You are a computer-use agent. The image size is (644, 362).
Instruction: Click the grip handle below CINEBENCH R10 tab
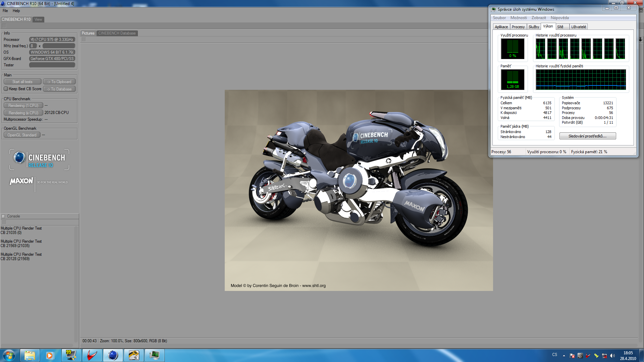[4, 26]
